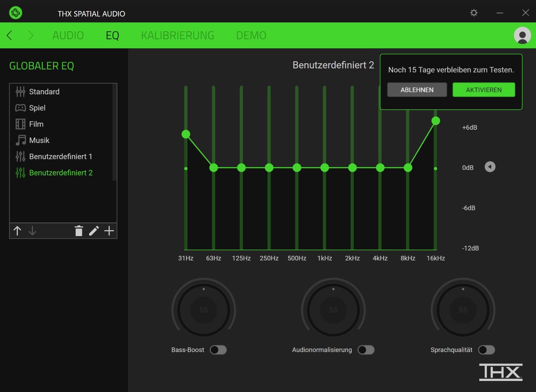
Task: Click the Film strip icon
Action: [x=20, y=124]
